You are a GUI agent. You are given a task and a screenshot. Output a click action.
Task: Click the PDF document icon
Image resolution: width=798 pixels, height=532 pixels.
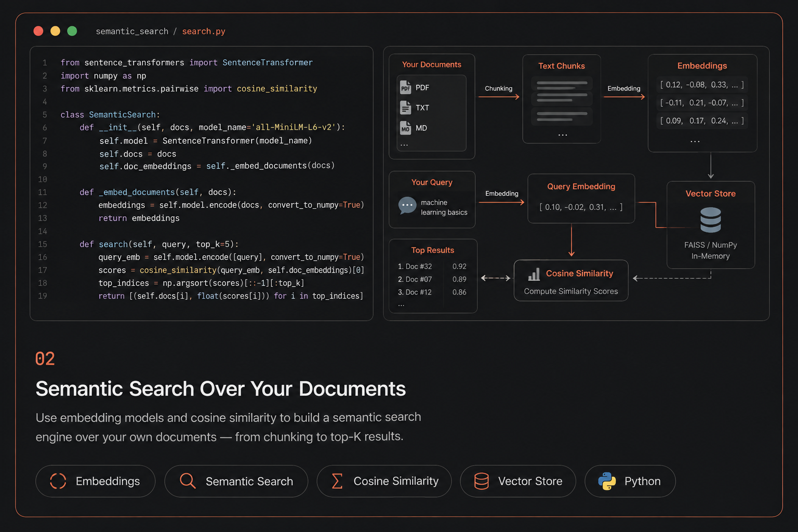405,87
